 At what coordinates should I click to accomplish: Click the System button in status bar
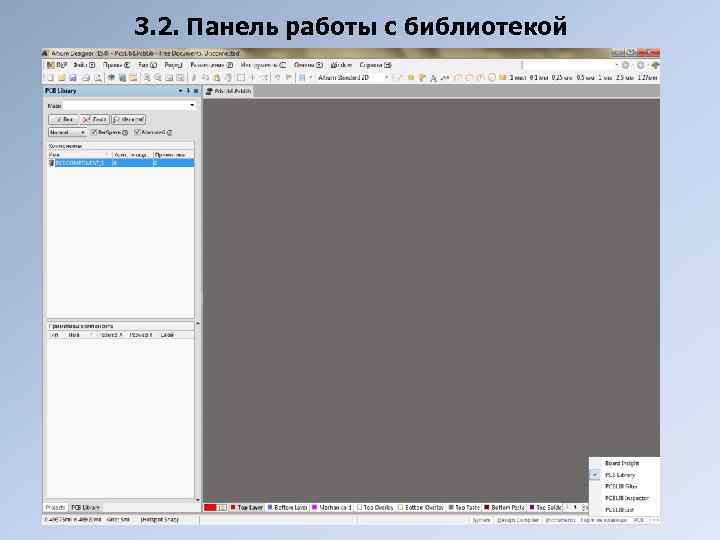tap(481, 520)
